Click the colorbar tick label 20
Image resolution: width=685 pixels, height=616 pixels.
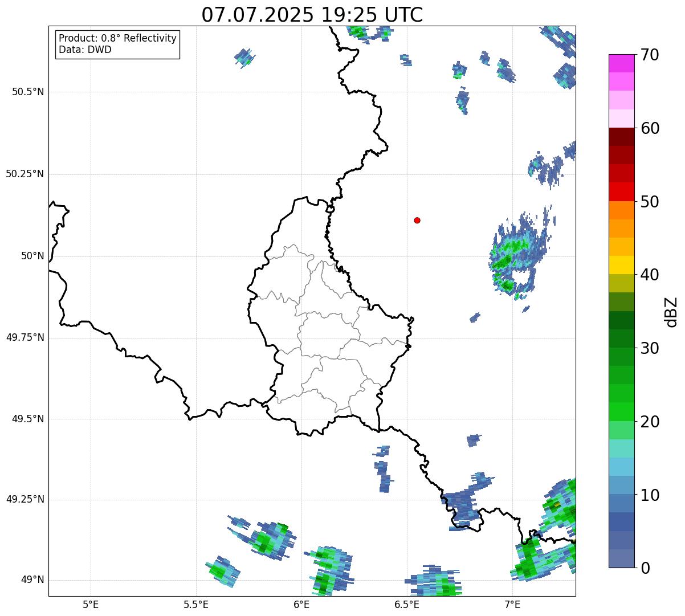click(x=650, y=422)
